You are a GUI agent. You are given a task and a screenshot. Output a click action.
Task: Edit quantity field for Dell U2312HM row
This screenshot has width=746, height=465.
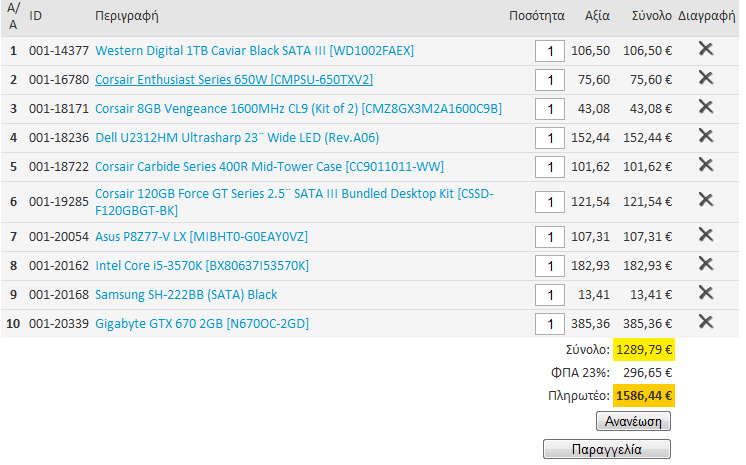[x=550, y=138]
